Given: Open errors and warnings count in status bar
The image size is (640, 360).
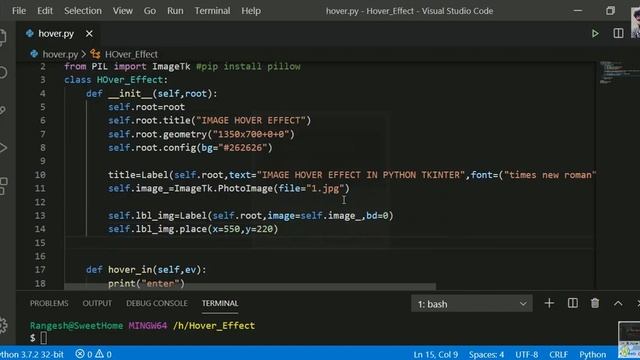Looking at the screenshot, I should point(93,354).
